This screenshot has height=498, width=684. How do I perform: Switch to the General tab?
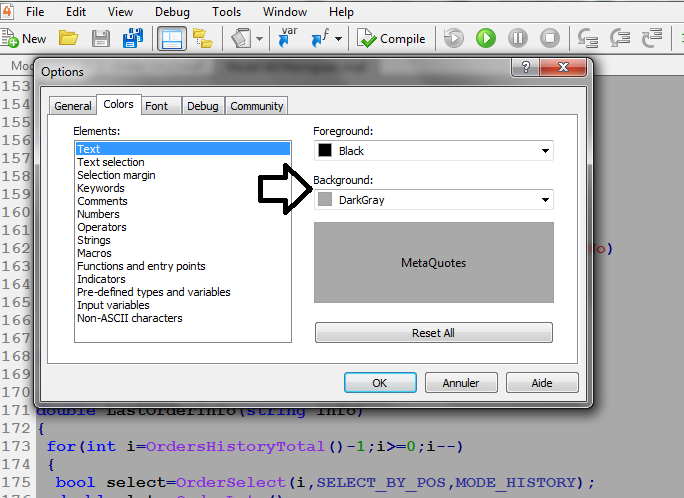[x=72, y=106]
